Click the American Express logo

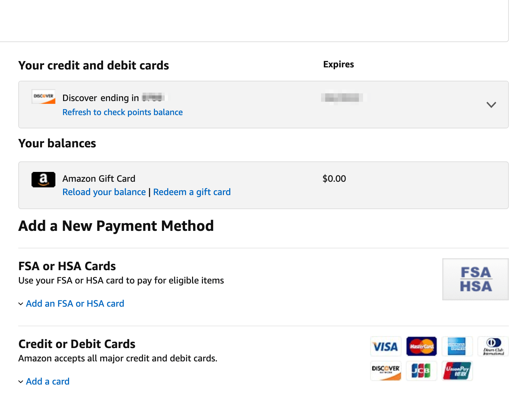coord(457,346)
